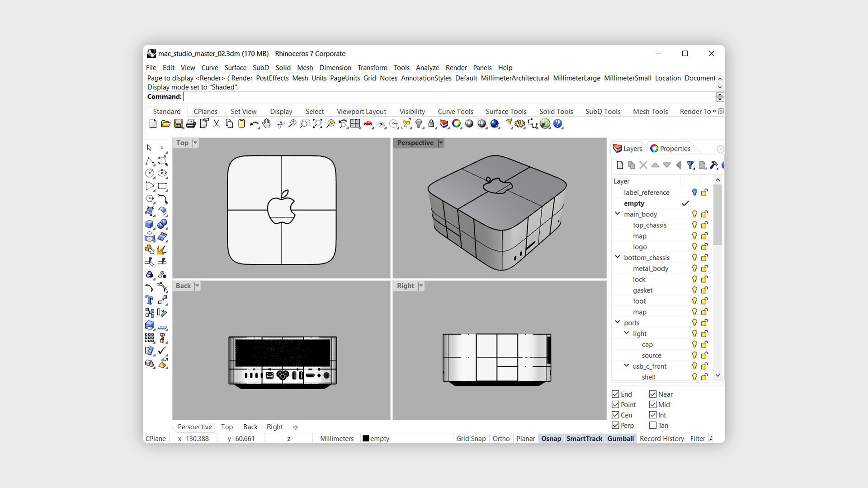Open Options with the gear icon
The image size is (868, 488).
520,124
